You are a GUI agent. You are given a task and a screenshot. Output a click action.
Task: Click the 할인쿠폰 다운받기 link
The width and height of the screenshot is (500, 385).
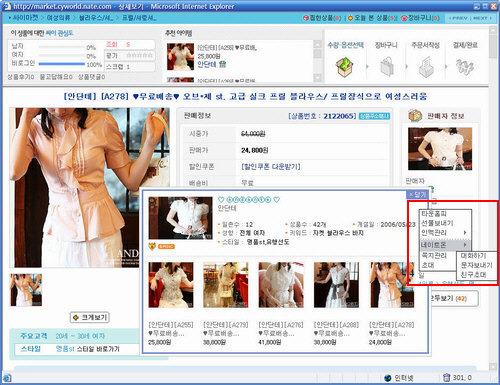click(271, 166)
